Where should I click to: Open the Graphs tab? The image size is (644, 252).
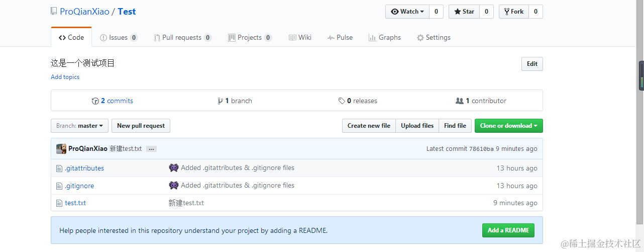[385, 37]
